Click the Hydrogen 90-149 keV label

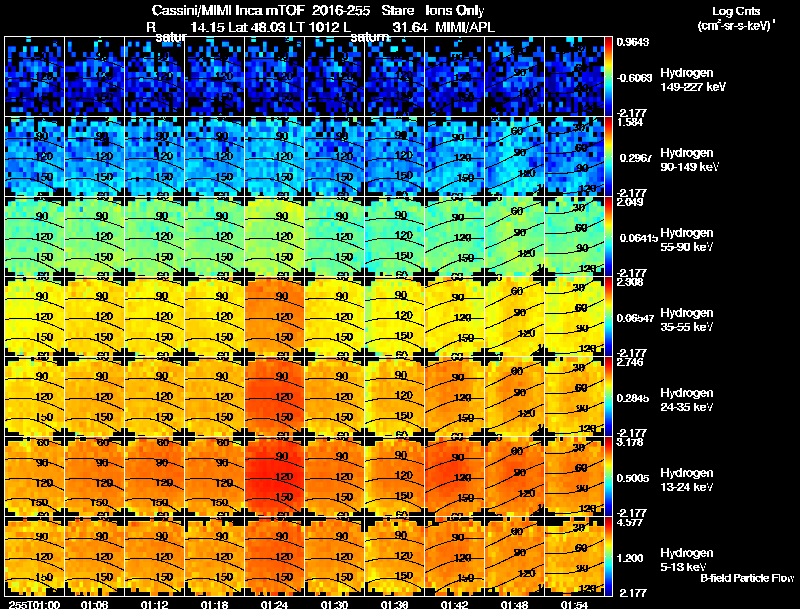[x=689, y=160]
